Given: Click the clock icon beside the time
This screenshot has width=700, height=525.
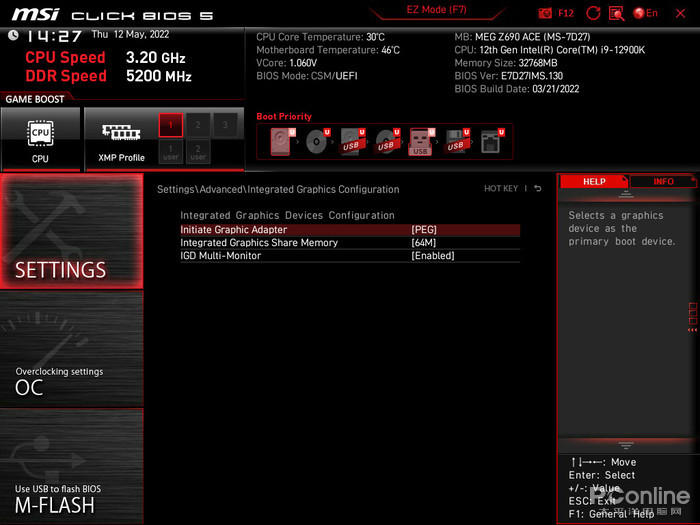Looking at the screenshot, I should [x=13, y=35].
